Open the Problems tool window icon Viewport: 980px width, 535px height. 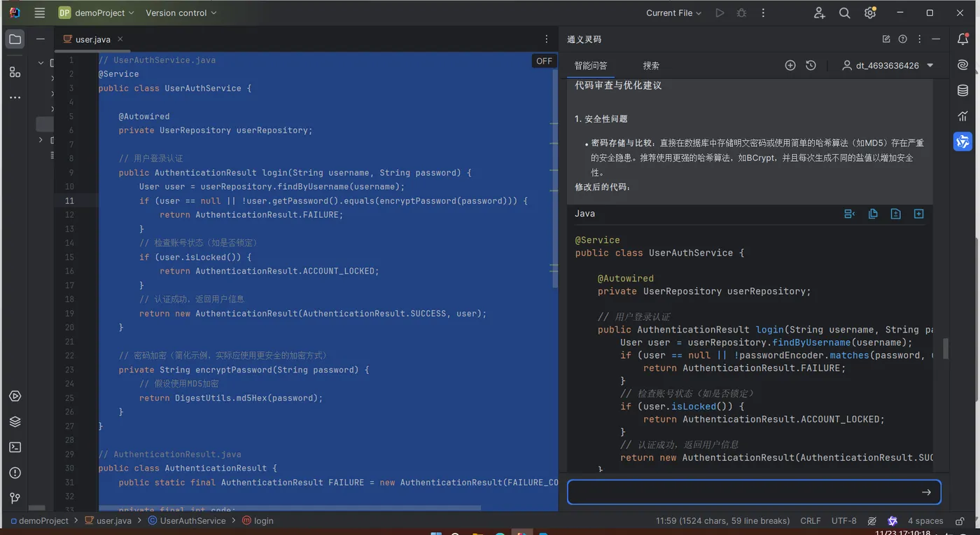pos(15,473)
